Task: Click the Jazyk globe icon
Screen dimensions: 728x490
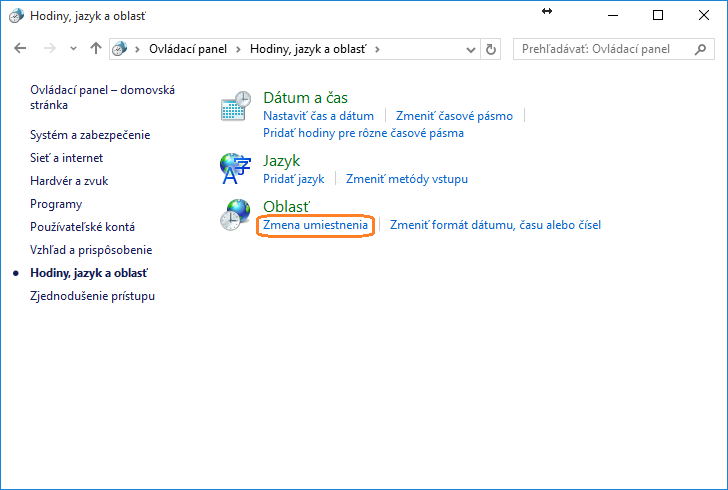Action: (236, 169)
